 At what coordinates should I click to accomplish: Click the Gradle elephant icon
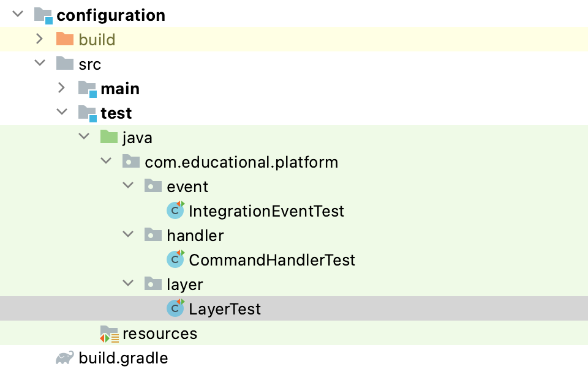(x=65, y=358)
